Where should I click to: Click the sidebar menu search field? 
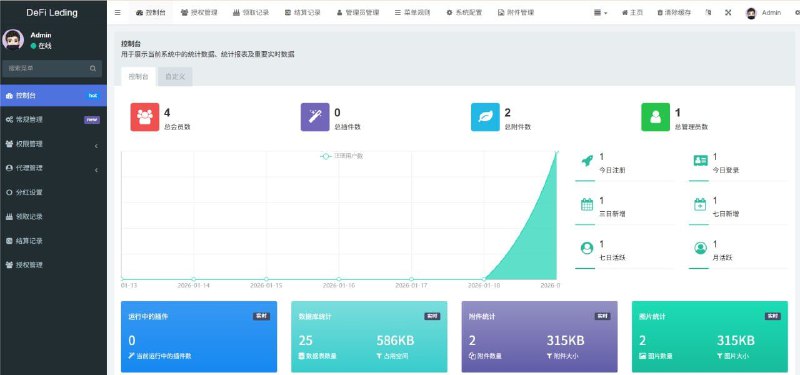(52, 68)
